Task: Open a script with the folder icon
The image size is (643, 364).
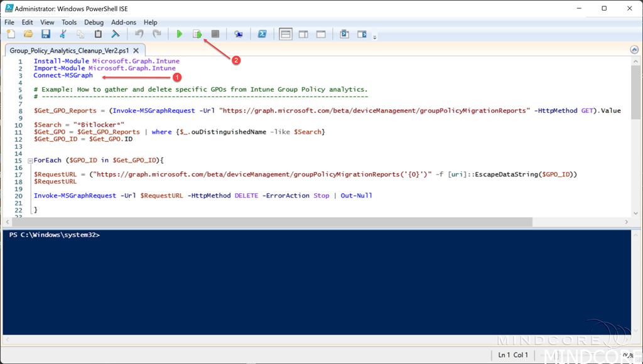Action: point(28,34)
